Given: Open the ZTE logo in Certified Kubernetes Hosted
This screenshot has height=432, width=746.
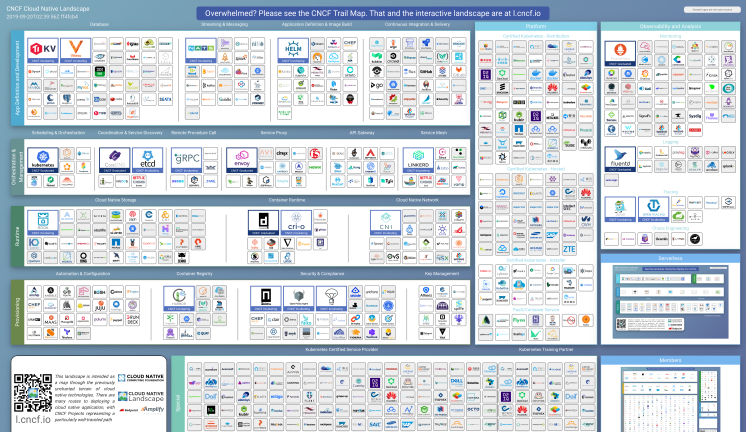Looking at the screenshot, I should click(569, 248).
